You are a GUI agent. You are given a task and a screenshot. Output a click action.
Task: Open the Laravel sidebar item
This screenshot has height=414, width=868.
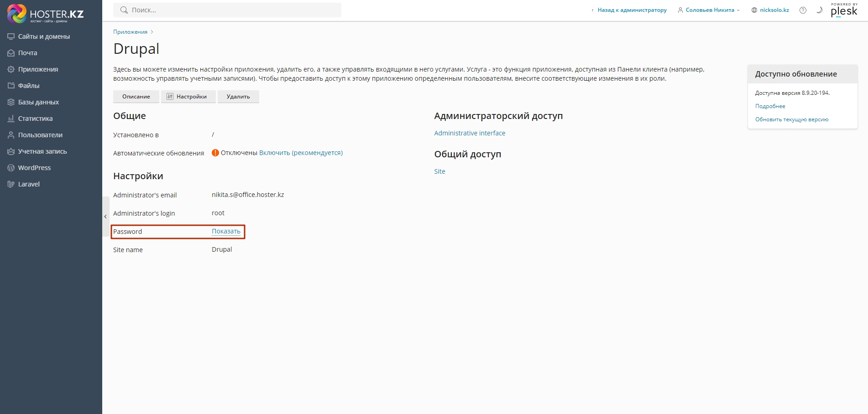29,184
